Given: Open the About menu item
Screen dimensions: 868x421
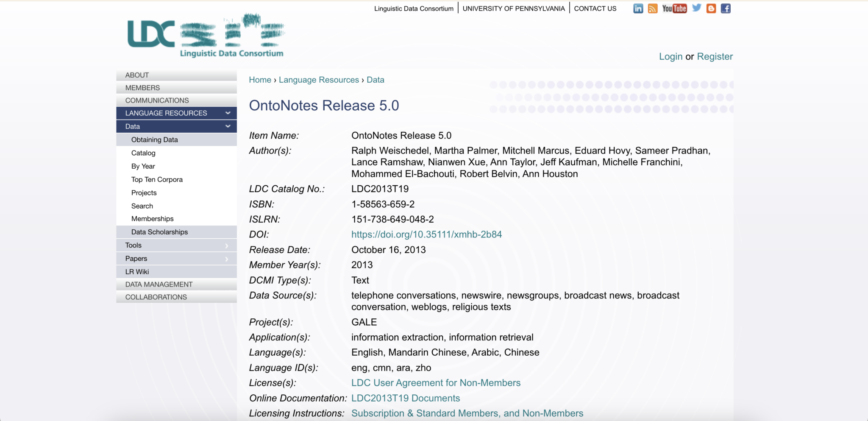Looking at the screenshot, I should pos(137,75).
